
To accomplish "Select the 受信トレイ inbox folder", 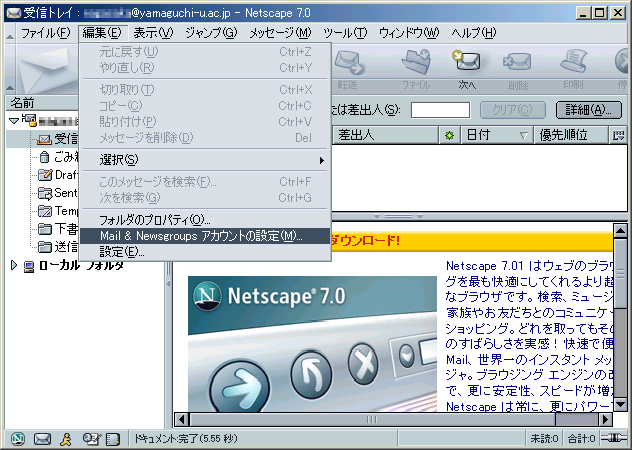I will [57, 139].
